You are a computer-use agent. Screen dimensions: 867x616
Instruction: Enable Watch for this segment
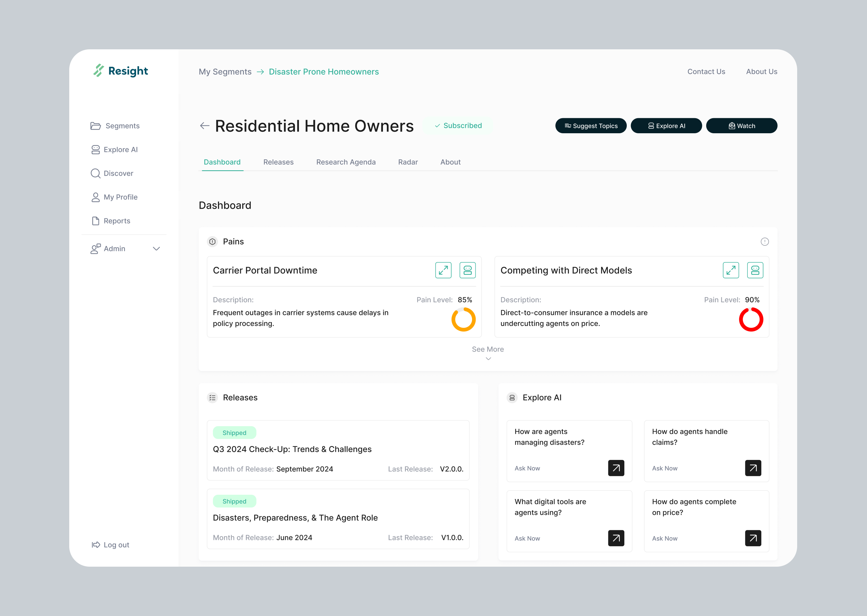tap(741, 125)
